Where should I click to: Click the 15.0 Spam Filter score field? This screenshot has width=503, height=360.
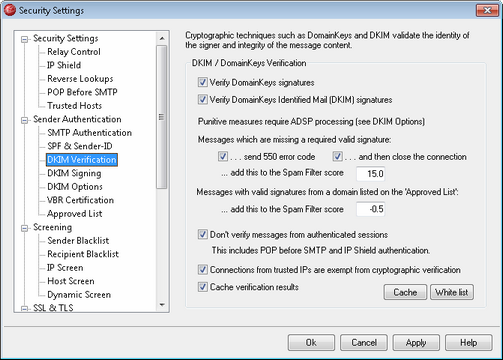[371, 174]
